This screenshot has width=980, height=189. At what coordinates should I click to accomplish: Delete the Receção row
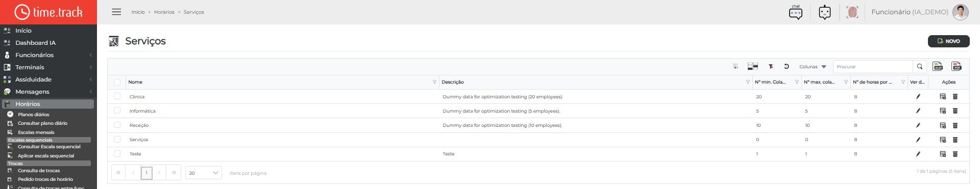(955, 125)
